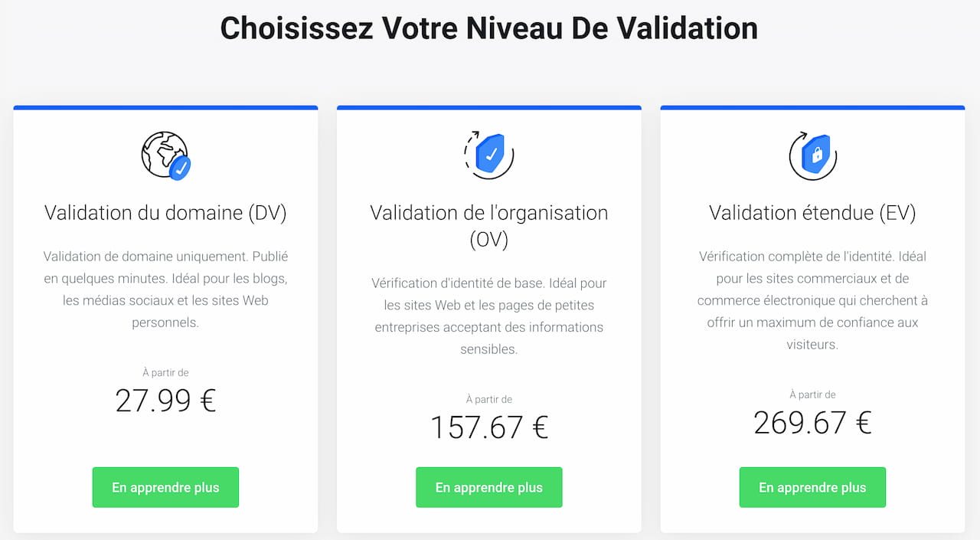Click 'En apprendre plus' on the EV card
Viewport: 980px width, 540px height.
click(x=812, y=487)
